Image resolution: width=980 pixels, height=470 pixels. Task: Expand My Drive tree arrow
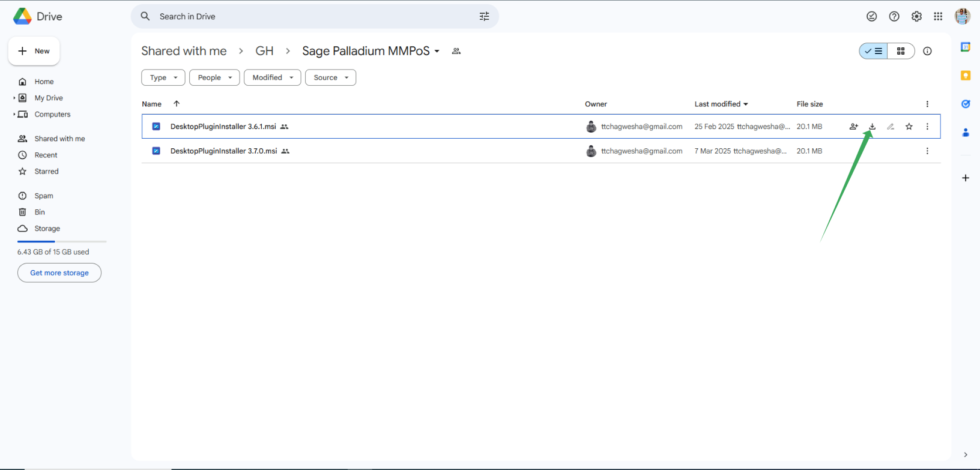tap(14, 98)
